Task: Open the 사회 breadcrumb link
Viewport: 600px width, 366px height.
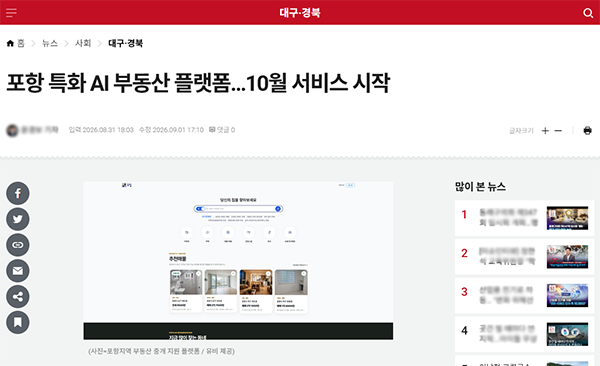Action: click(83, 43)
